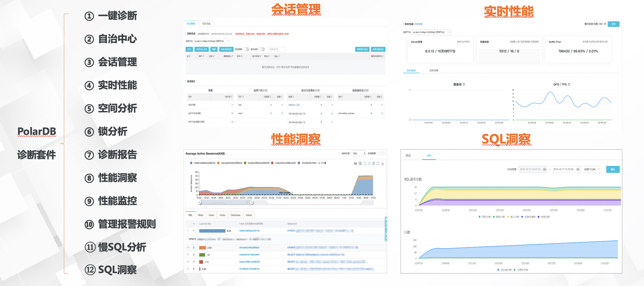Switch to the Waits tab
The width and height of the screenshot is (644, 286).
pos(201,215)
